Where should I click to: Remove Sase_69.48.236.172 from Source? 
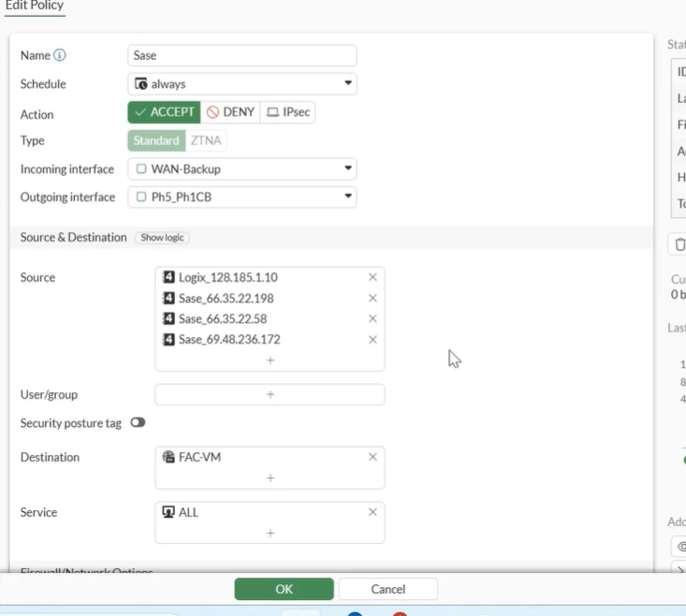(x=372, y=340)
